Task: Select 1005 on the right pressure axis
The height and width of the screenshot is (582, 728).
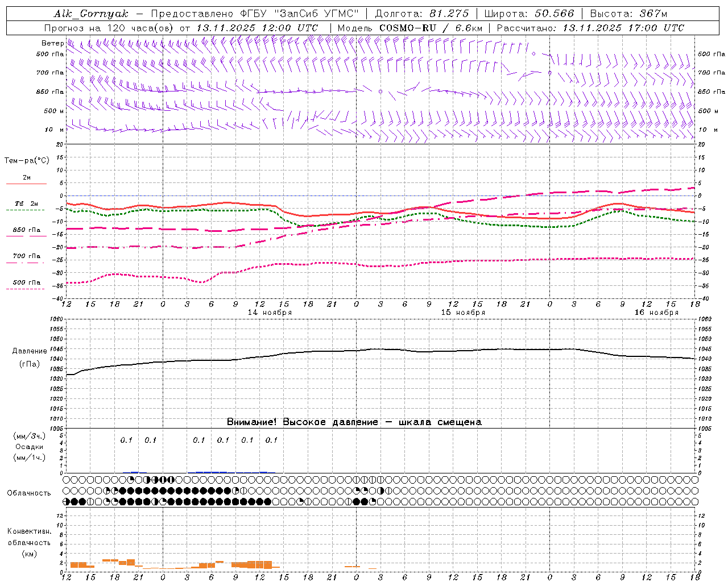Action: coord(705,429)
